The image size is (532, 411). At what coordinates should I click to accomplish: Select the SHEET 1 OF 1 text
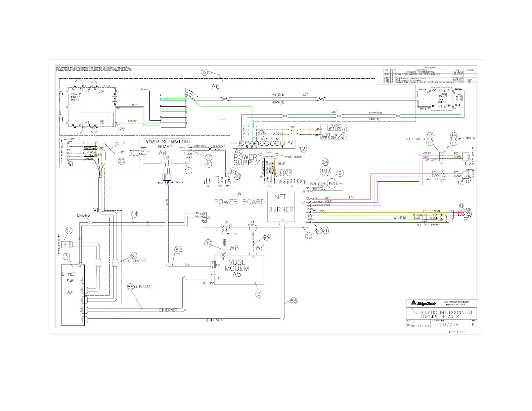[457, 332]
